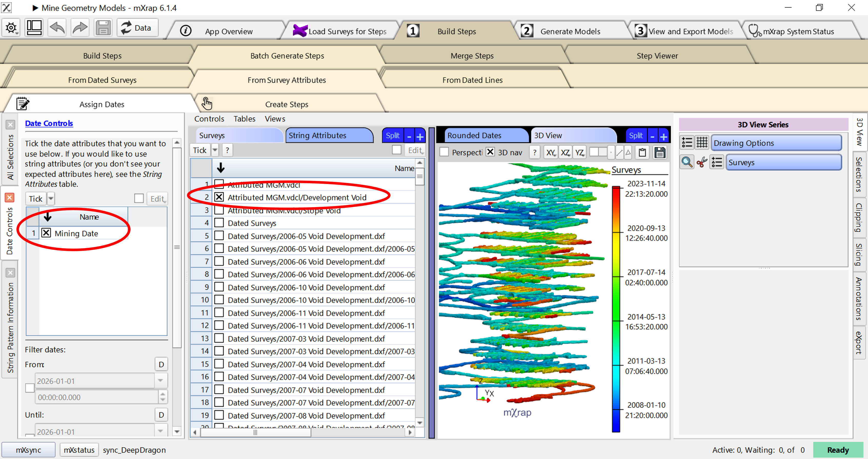Screen dimensions: 868x459
Task: Add a panel with the Surveys pane plus
Action: (420, 136)
